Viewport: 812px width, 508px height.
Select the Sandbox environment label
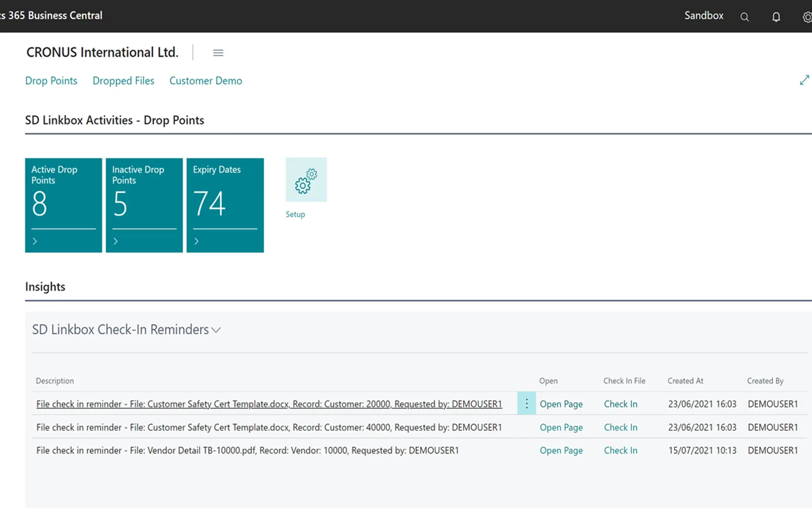(704, 15)
